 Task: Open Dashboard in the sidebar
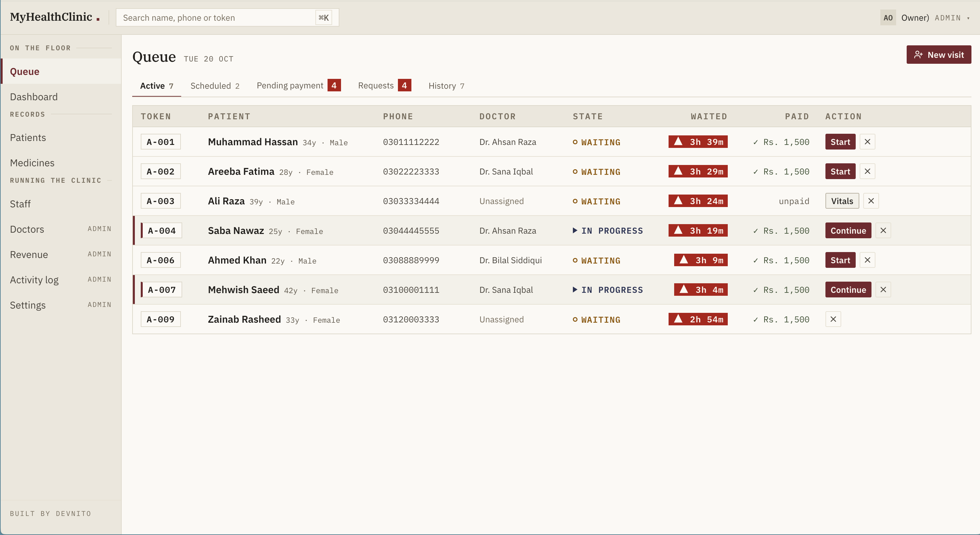point(61,97)
